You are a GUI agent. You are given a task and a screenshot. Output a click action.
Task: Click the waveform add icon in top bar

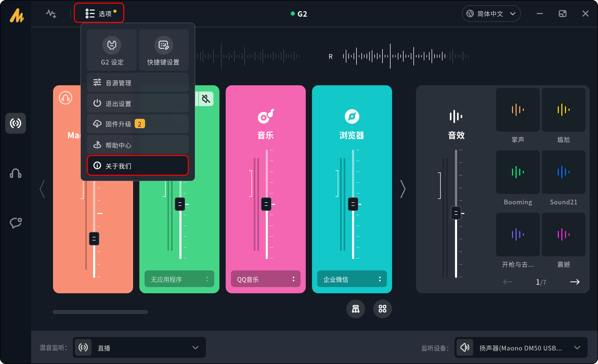[x=51, y=14]
